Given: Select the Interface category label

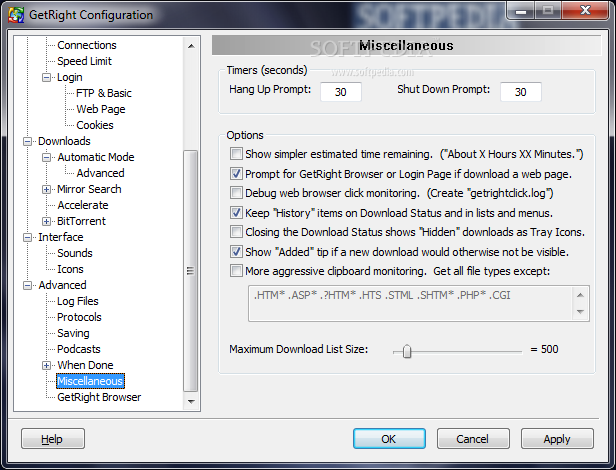Looking at the screenshot, I should point(61,237).
